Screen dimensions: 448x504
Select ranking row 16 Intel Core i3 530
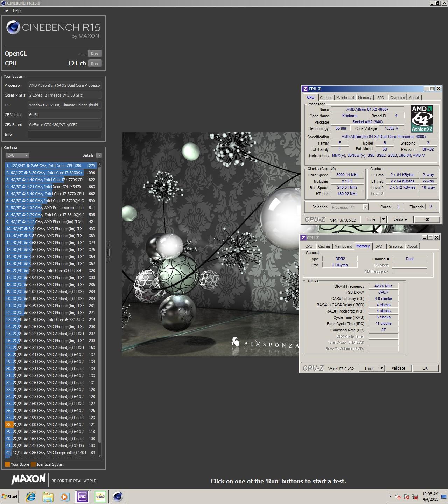tap(51, 271)
